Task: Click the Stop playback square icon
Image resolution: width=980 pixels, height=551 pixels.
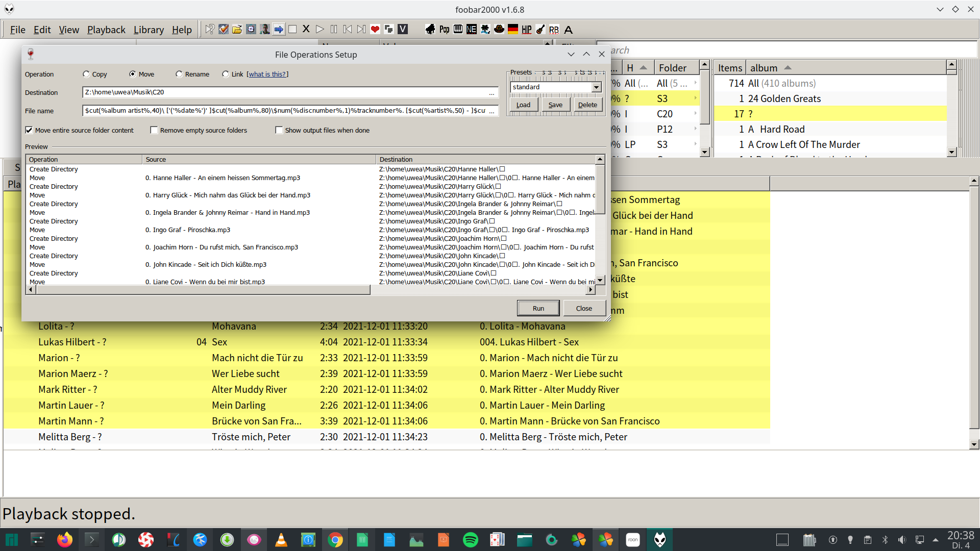Action: click(292, 29)
